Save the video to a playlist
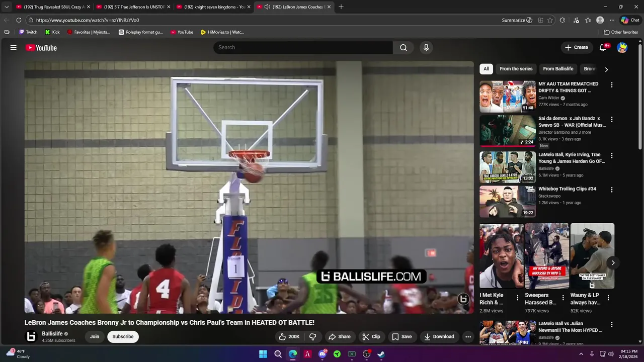 401,337
